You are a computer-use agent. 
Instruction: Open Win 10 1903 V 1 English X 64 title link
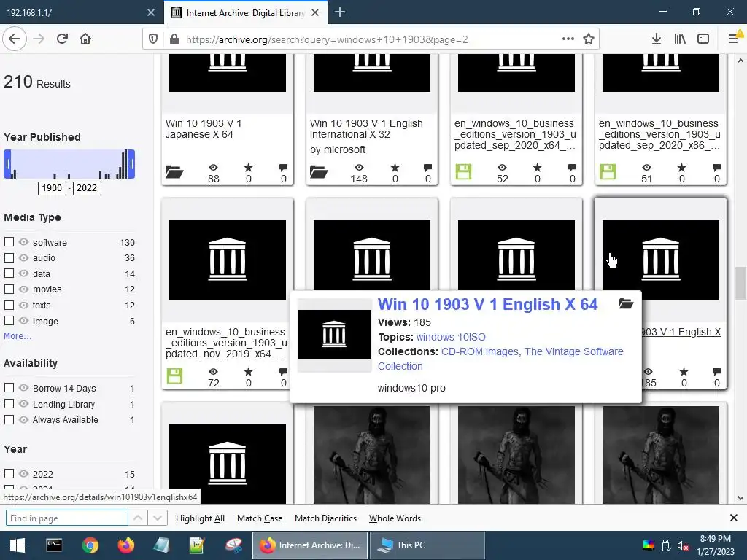click(487, 304)
